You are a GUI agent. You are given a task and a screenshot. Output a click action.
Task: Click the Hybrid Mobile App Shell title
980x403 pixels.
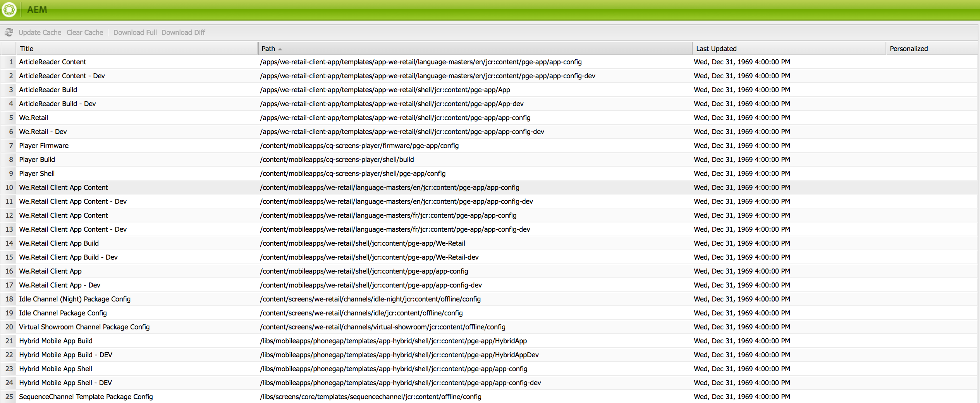click(56, 369)
